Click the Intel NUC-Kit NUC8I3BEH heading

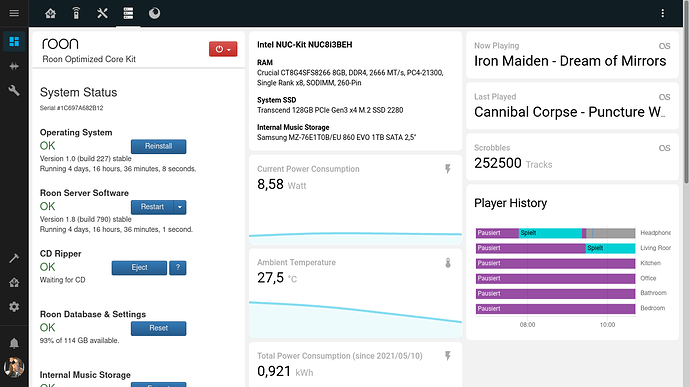305,44
